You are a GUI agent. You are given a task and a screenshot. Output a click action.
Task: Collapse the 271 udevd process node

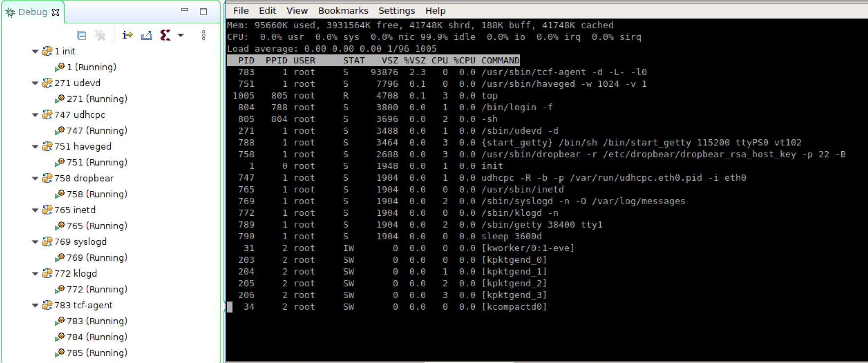tap(35, 83)
